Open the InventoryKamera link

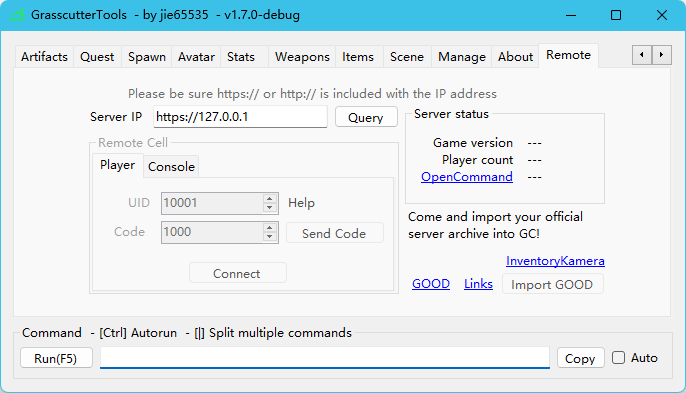pos(555,261)
